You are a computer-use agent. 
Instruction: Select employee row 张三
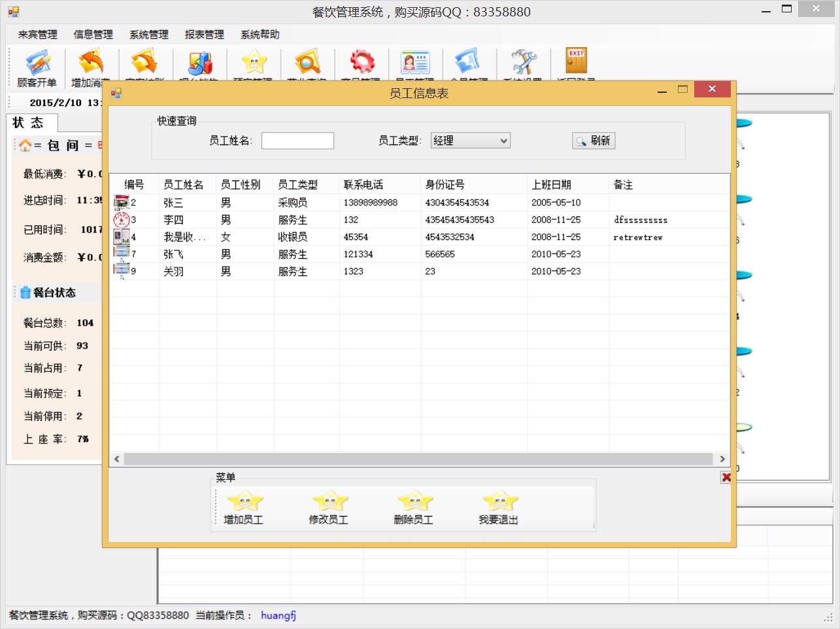(x=173, y=203)
